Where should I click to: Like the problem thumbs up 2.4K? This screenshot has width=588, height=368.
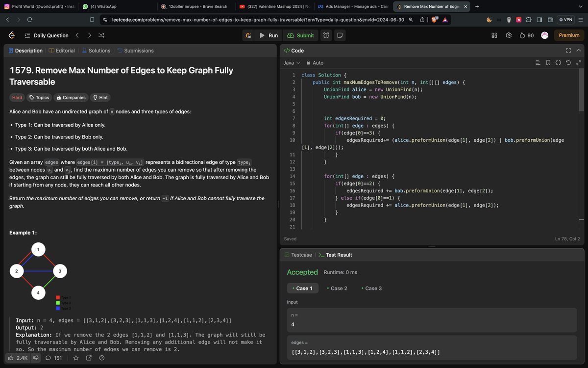18,358
